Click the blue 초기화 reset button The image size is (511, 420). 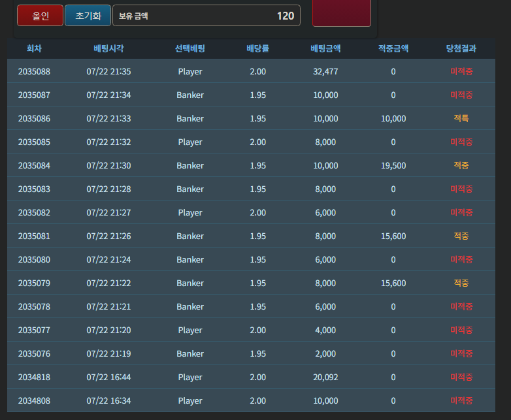pyautogui.click(x=88, y=15)
